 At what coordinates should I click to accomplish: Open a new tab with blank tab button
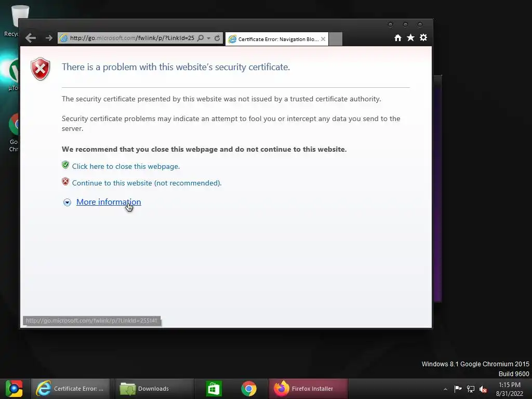pos(336,39)
